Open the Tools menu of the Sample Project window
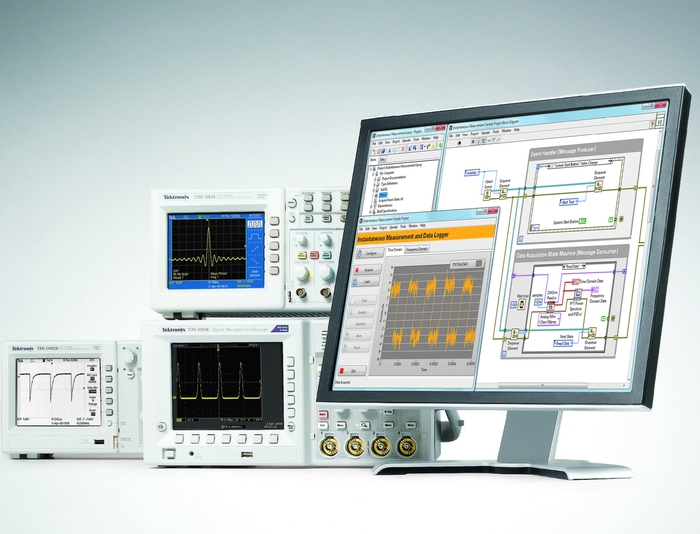The height and width of the screenshot is (534, 700). 403,226
